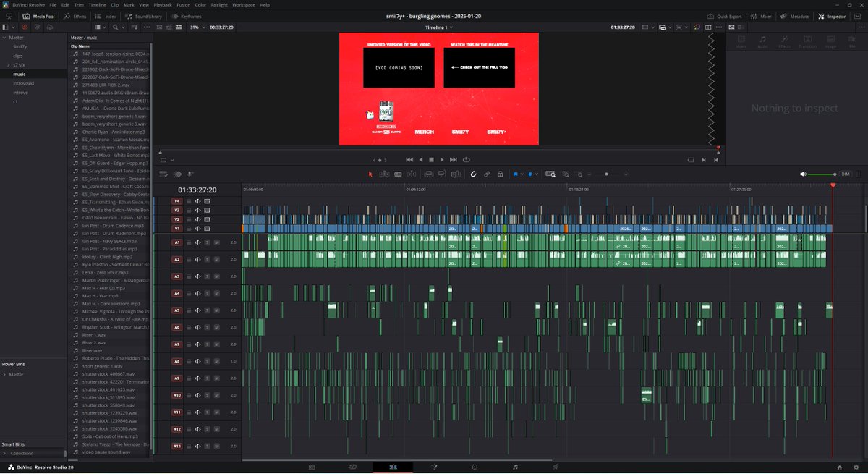Image resolution: width=868 pixels, height=474 pixels.
Task: Jump to last frame in viewer
Action: tap(454, 159)
